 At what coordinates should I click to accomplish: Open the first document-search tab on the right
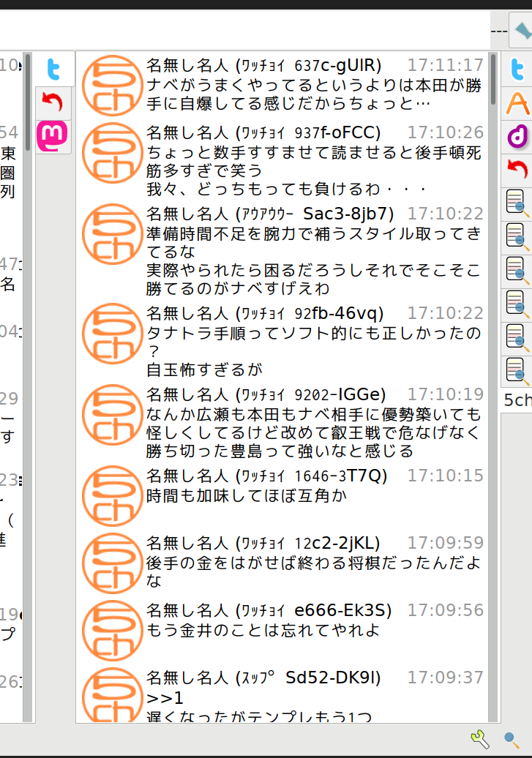click(517, 203)
